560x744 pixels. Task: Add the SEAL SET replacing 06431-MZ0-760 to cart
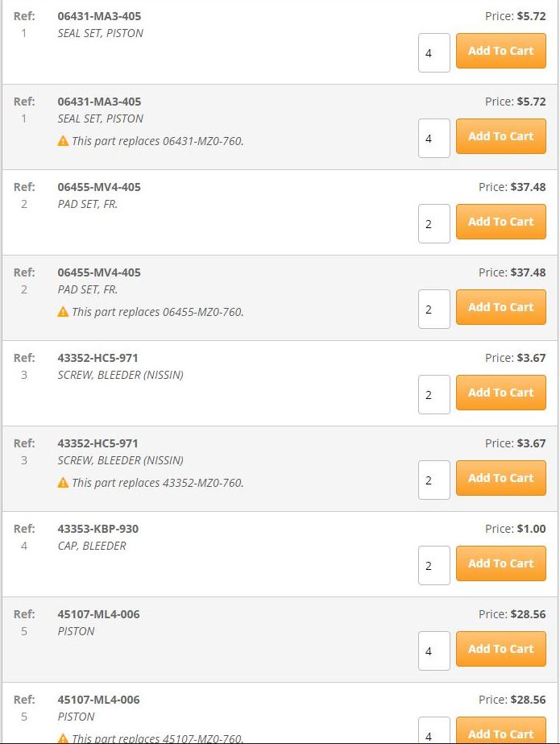tap(500, 136)
